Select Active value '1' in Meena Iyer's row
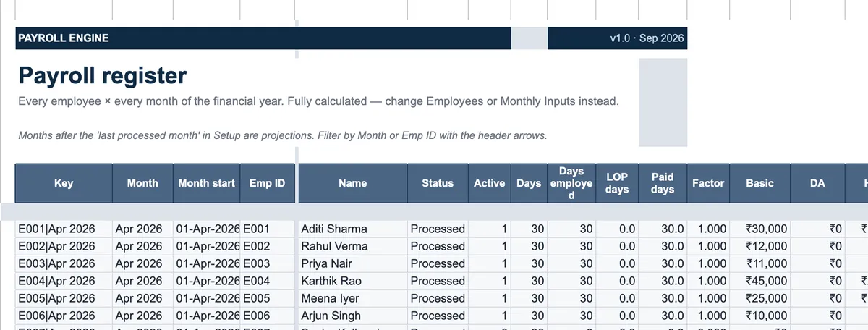This screenshot has width=868, height=330. (x=490, y=298)
